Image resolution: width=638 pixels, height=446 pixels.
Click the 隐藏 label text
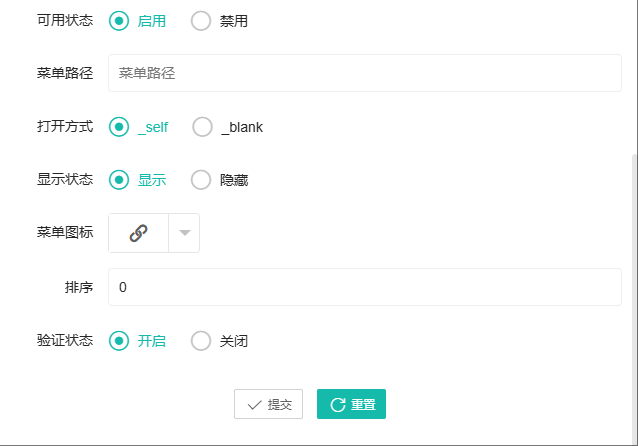tap(234, 180)
